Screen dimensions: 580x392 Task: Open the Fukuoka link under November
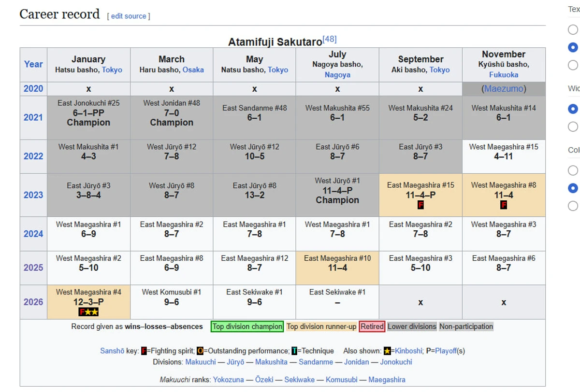click(504, 75)
